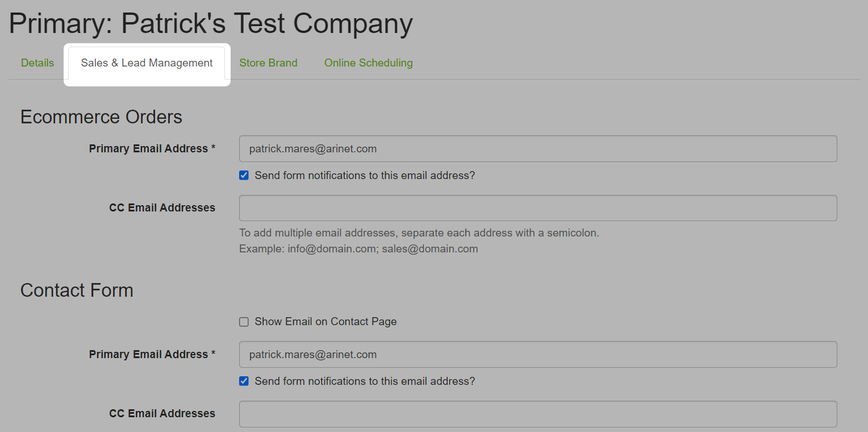
Task: Select the Sales & Lead Management tab
Action: pos(147,63)
